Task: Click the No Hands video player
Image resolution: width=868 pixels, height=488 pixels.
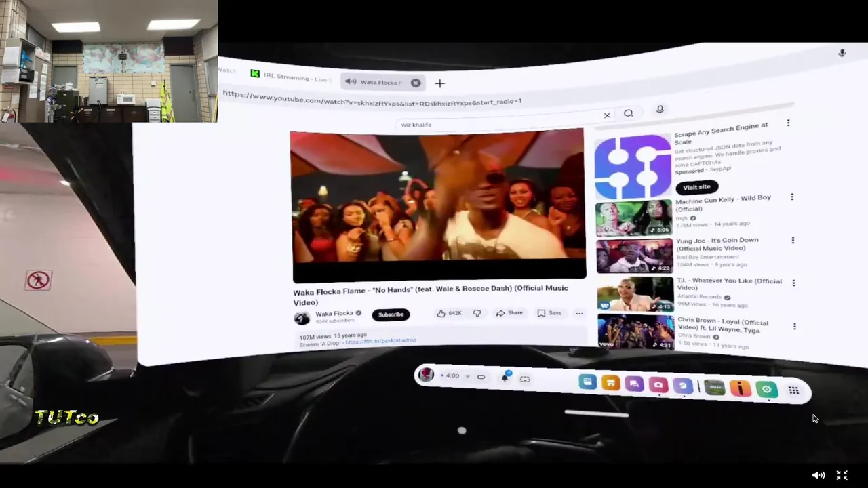Action: pyautogui.click(x=439, y=205)
